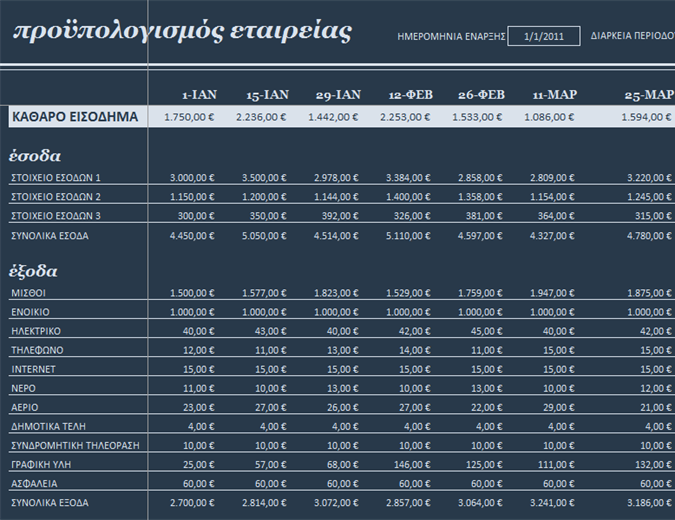Image resolution: width=675 pixels, height=520 pixels.
Task: Click net income cell 1.086,00 €
Action: pyautogui.click(x=549, y=117)
